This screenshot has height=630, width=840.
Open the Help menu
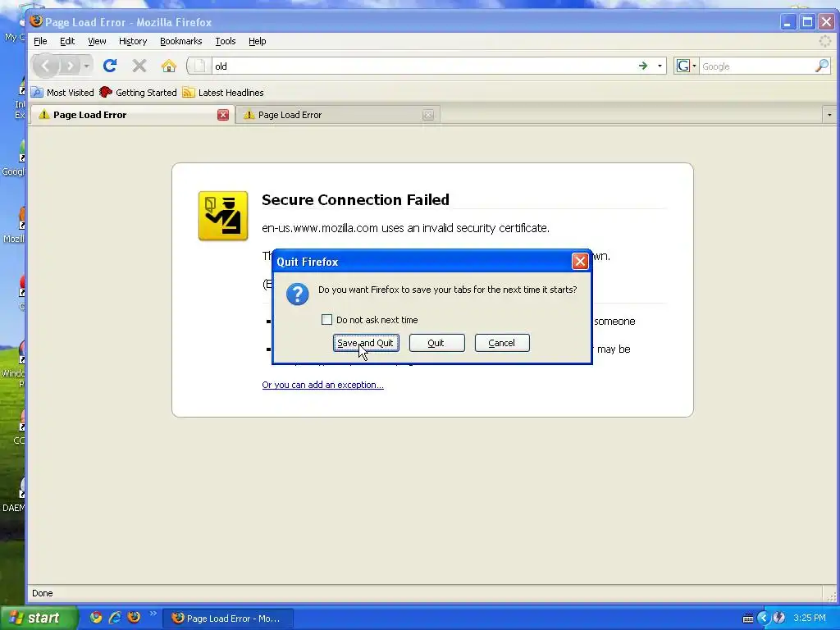(257, 41)
